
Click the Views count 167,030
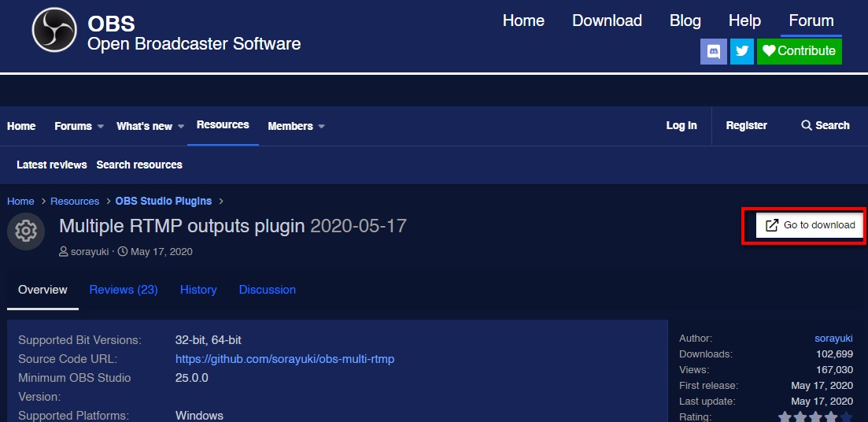(x=834, y=370)
